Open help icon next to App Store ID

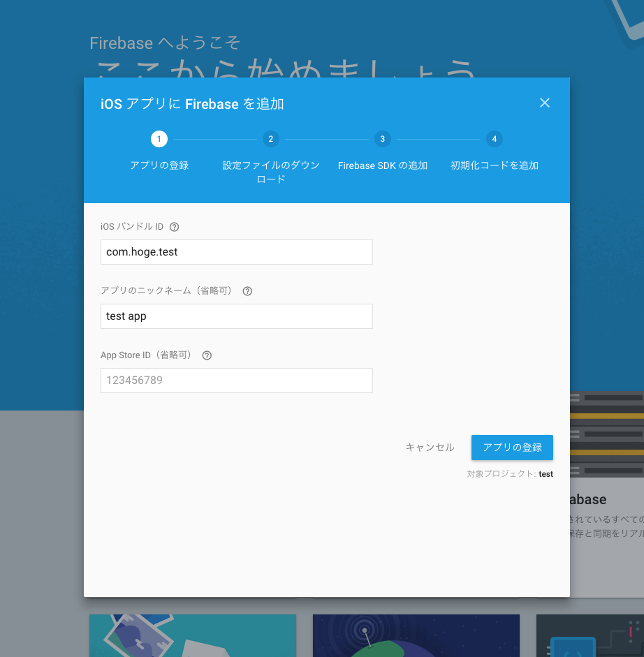click(x=207, y=355)
